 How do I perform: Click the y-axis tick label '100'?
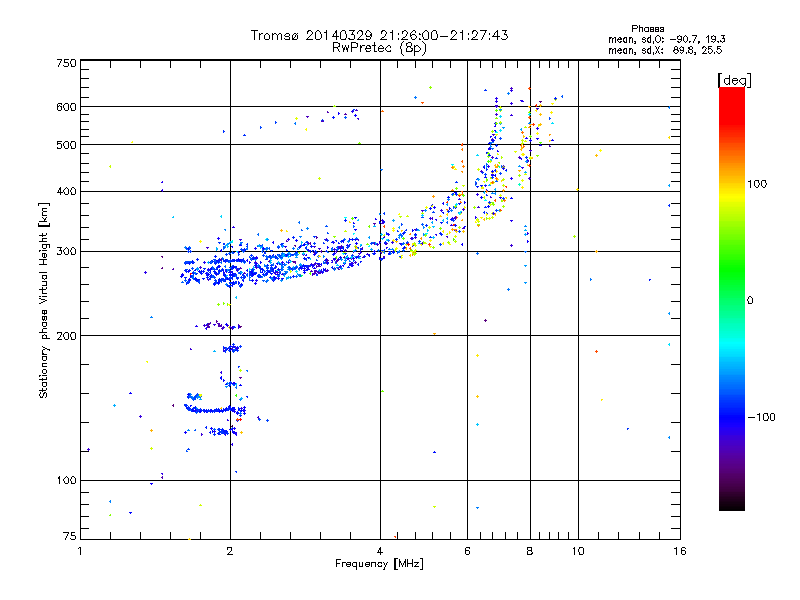(x=67, y=481)
